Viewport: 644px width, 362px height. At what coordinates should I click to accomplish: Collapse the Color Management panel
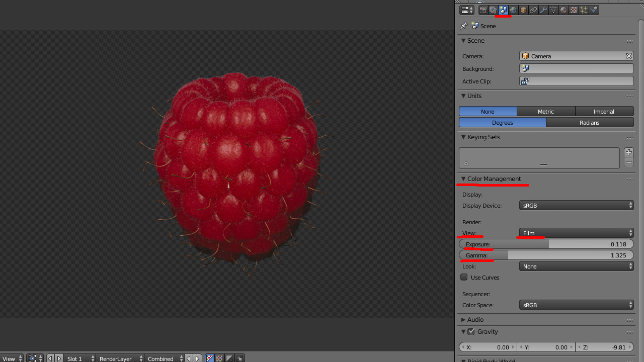coord(463,179)
